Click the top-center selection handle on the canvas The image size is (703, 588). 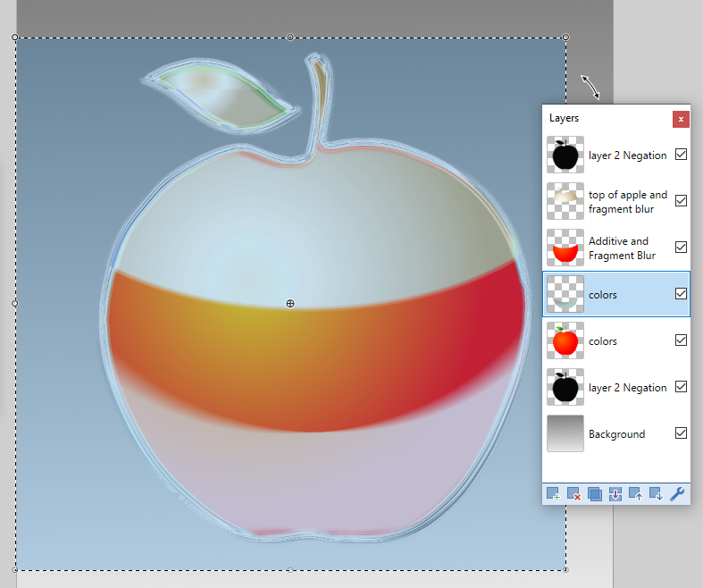click(290, 38)
